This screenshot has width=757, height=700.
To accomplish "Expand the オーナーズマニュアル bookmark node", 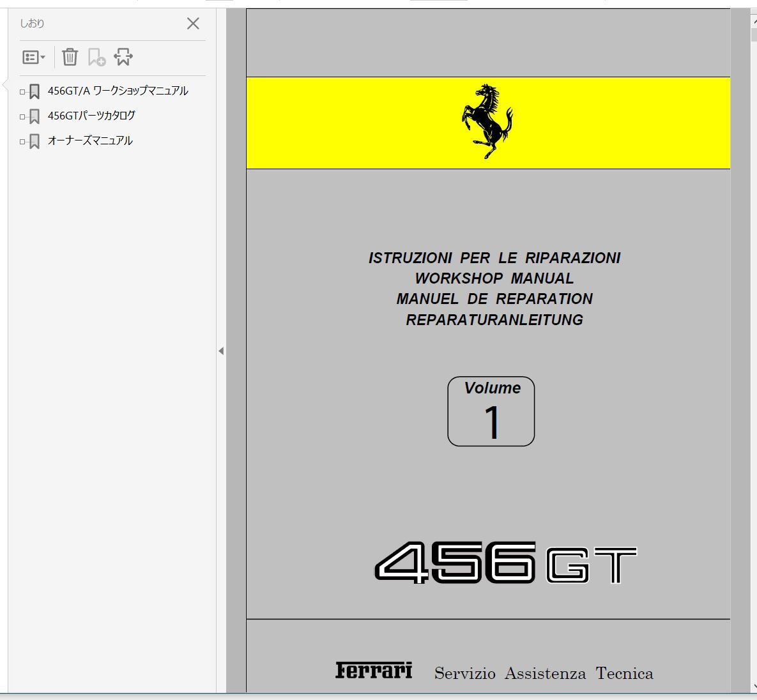I will pyautogui.click(x=22, y=142).
